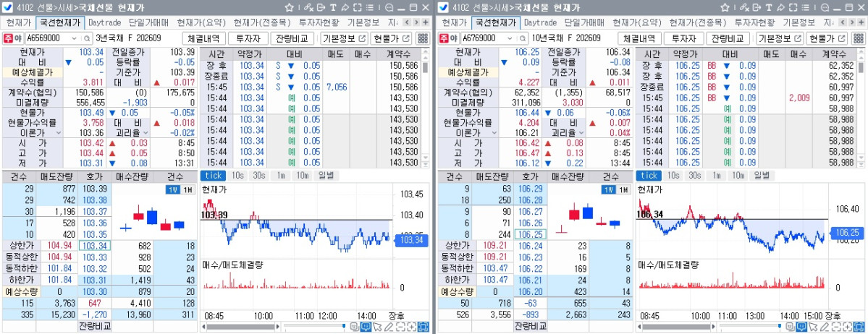Click the fullscreen bracket icon in left window title bar
Image resolution: width=868 pixels, height=334 pixels.
357,8
